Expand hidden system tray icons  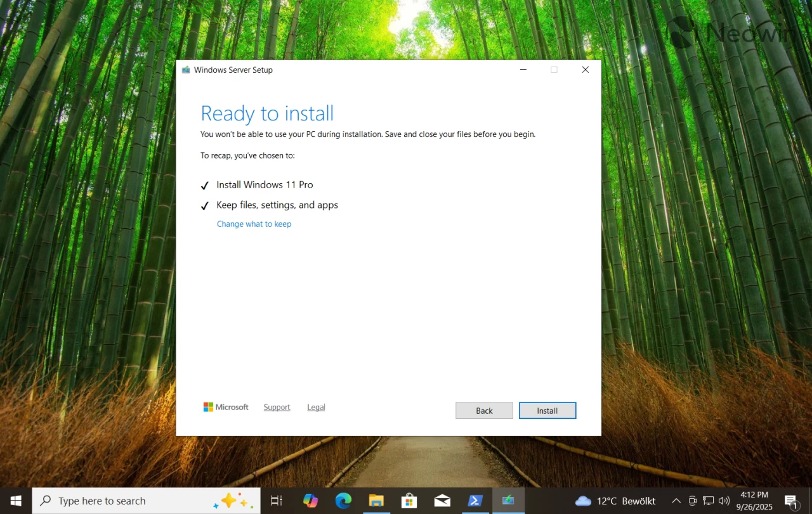click(676, 501)
